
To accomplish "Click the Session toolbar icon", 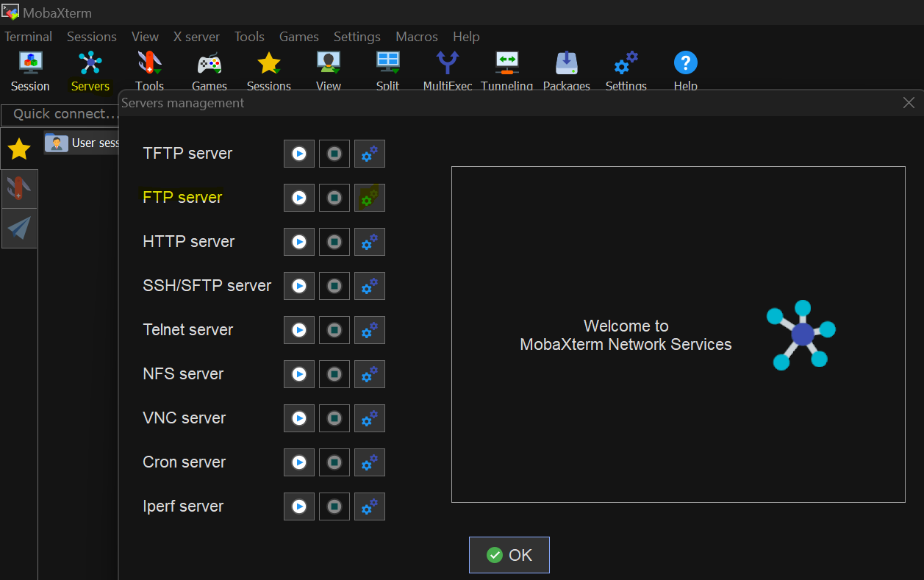I will point(30,71).
